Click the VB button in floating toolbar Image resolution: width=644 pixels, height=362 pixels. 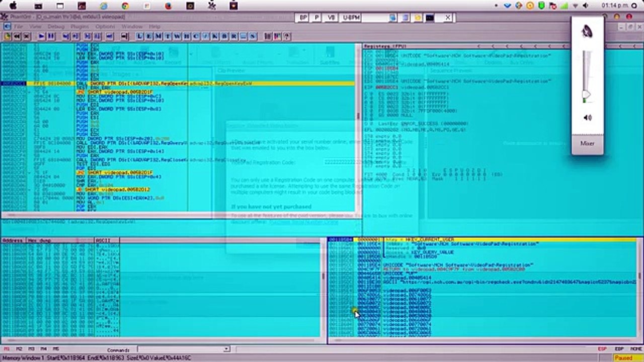point(331,18)
